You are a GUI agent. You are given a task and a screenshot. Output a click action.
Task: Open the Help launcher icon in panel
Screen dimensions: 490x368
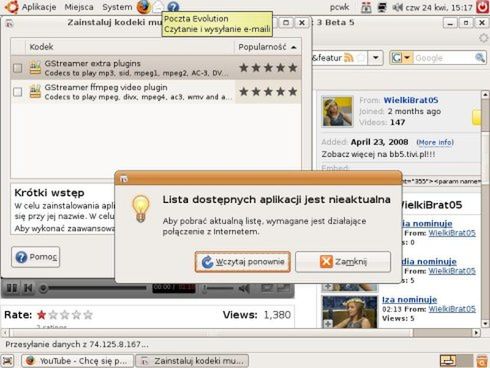pyautogui.click(x=173, y=7)
